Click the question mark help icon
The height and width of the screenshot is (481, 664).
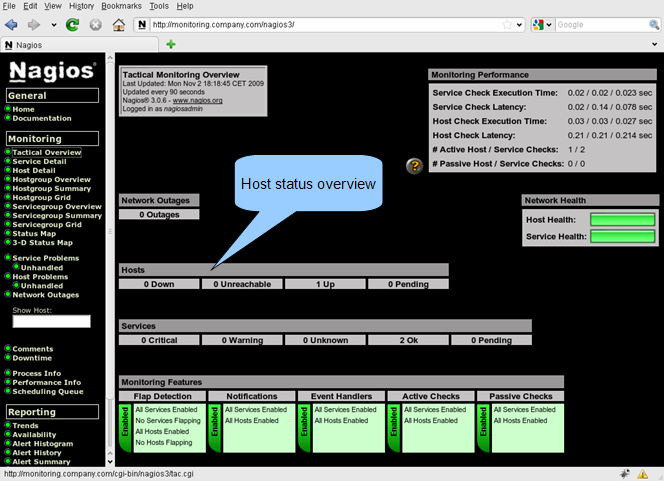pos(415,166)
